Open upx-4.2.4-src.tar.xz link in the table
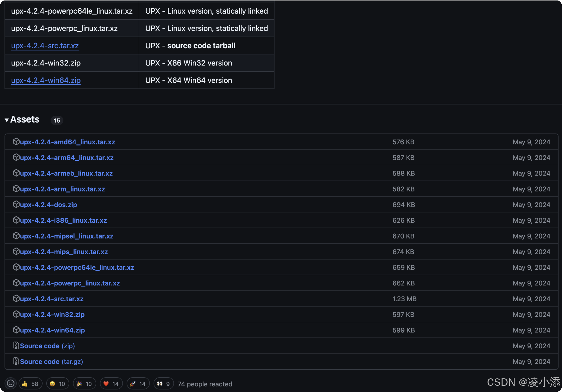The image size is (562, 392). 45,46
